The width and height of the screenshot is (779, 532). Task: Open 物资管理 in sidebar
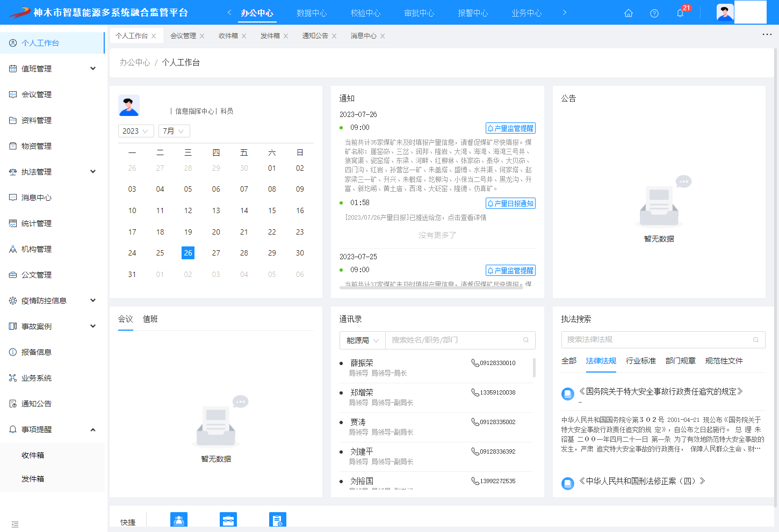[52, 146]
